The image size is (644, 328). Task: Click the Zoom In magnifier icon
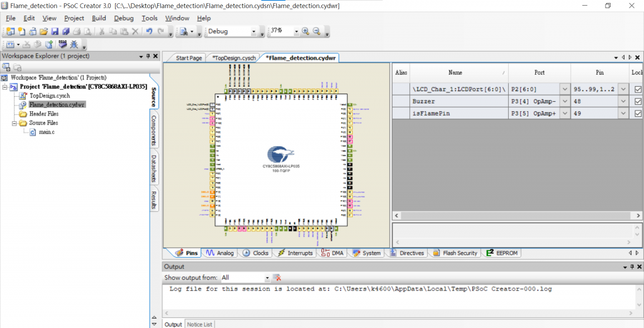coord(306,31)
